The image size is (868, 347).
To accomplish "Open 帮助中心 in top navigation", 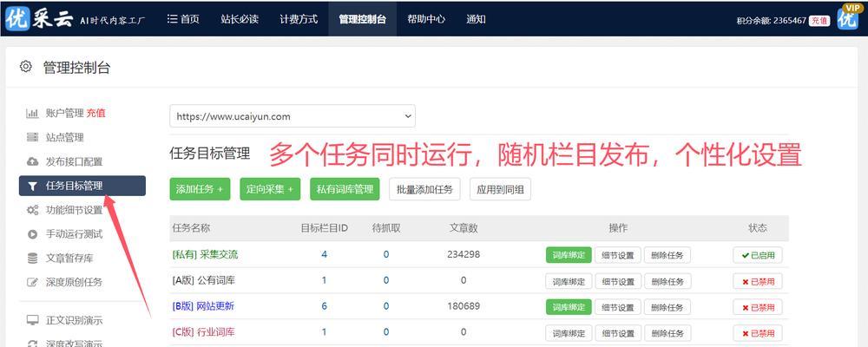I will pyautogui.click(x=426, y=19).
